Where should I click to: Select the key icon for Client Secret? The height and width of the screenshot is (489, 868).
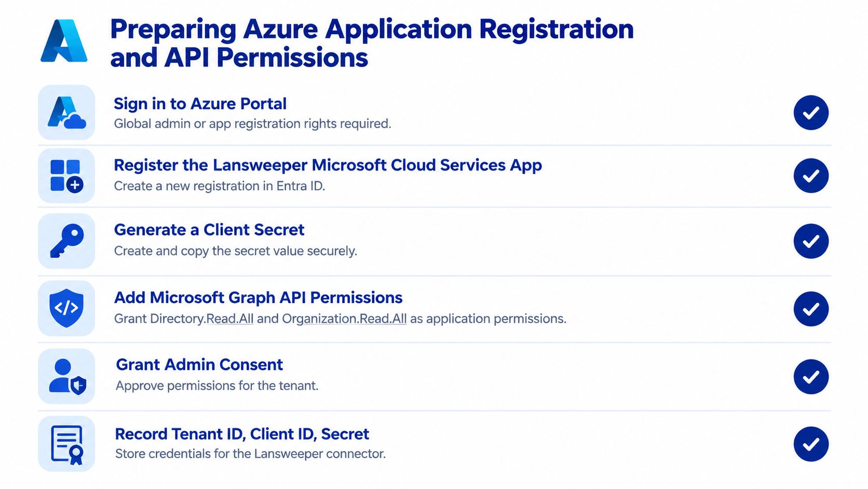pyautogui.click(x=66, y=241)
